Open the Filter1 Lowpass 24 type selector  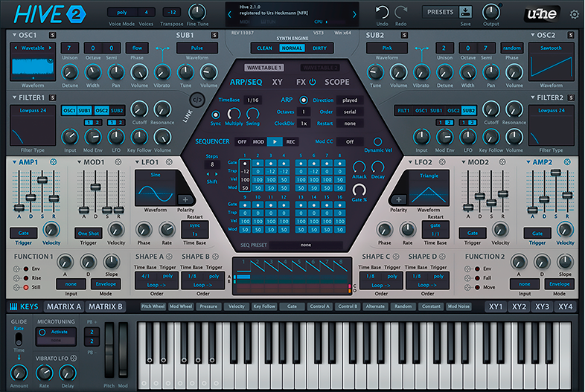click(35, 111)
